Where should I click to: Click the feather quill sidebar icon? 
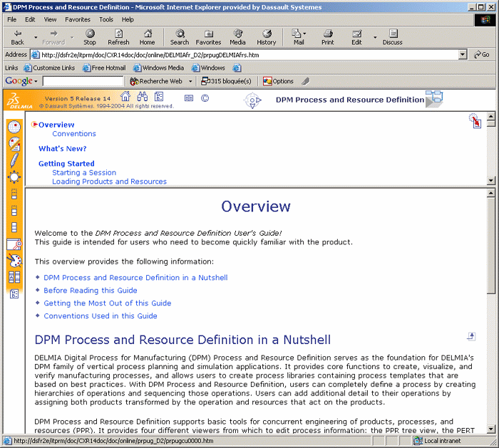[x=14, y=160]
